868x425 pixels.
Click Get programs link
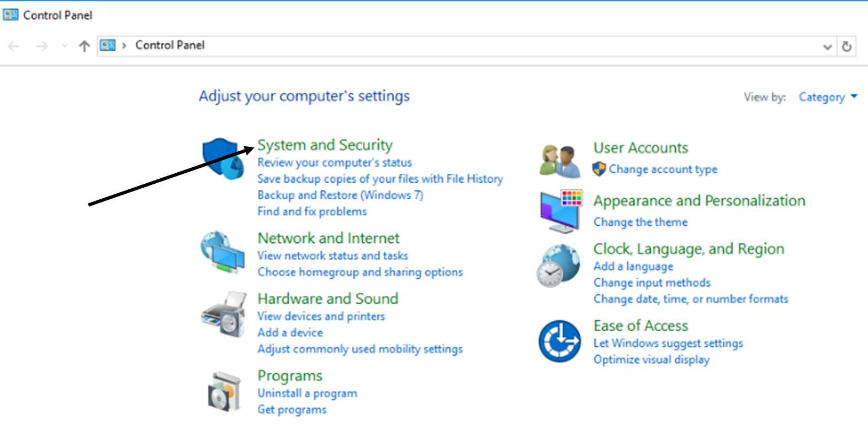click(x=292, y=410)
